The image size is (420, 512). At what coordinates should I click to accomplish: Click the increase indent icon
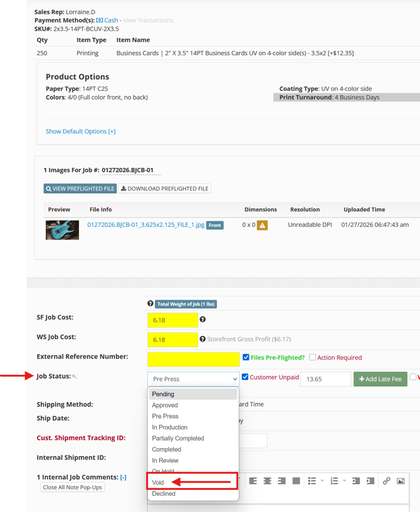370,481
